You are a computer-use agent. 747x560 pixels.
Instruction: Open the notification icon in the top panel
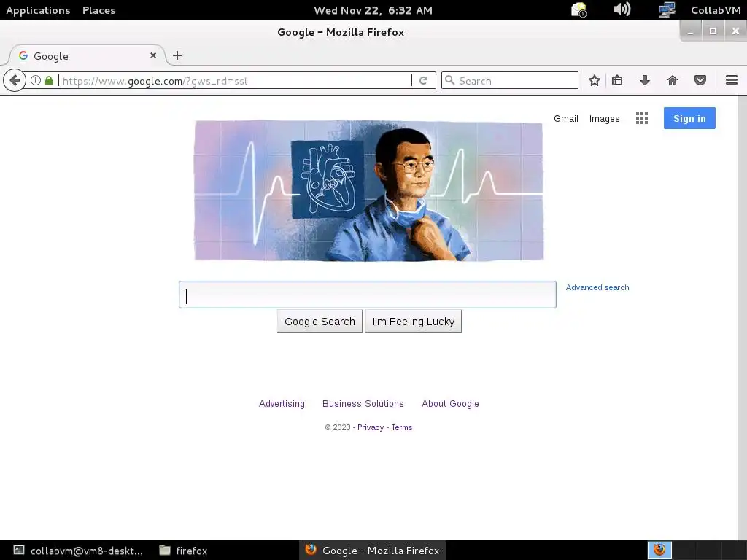578,9
